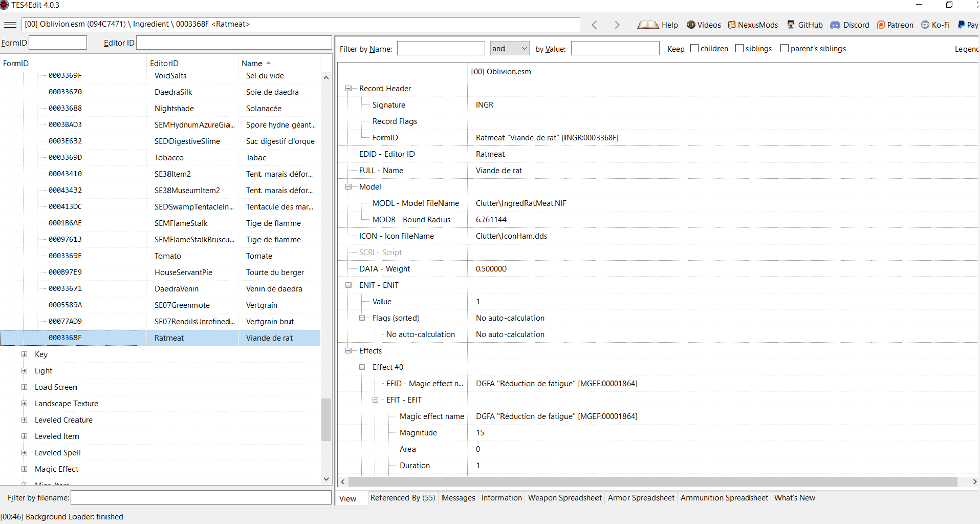
Task: Click the Clutter\IconHam.dds icon filename value
Action: click(x=511, y=236)
